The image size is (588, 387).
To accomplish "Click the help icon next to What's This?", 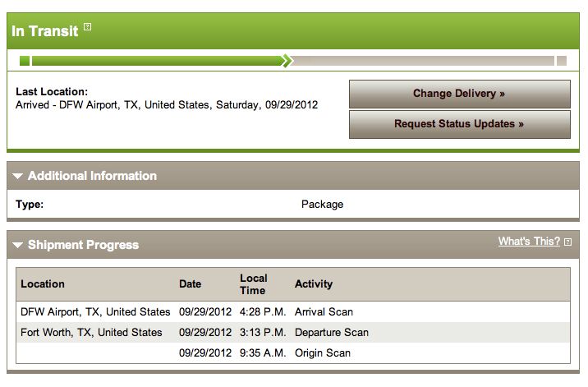I will pyautogui.click(x=567, y=242).
